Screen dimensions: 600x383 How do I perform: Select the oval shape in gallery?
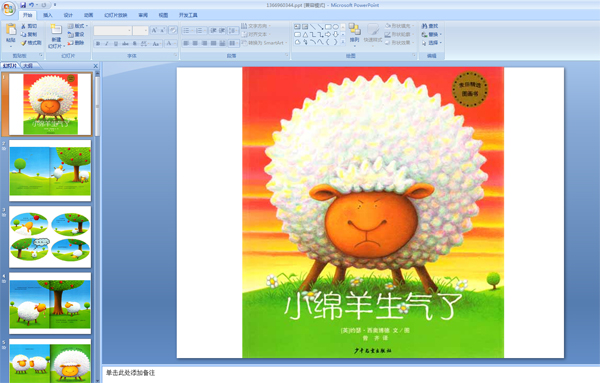336,26
